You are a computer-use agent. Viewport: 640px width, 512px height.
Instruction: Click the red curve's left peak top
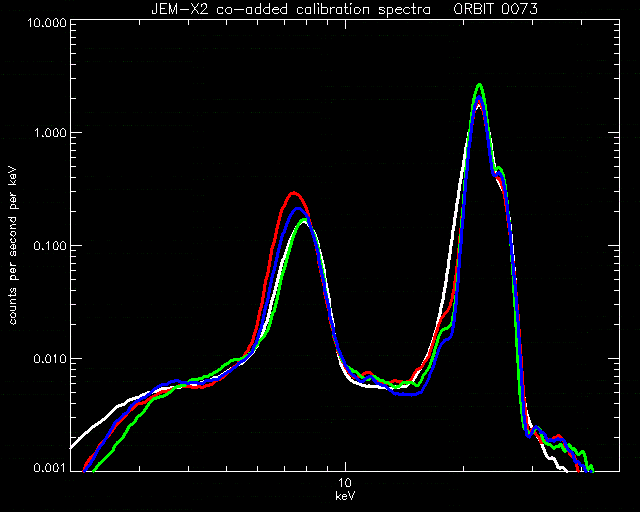293,193
